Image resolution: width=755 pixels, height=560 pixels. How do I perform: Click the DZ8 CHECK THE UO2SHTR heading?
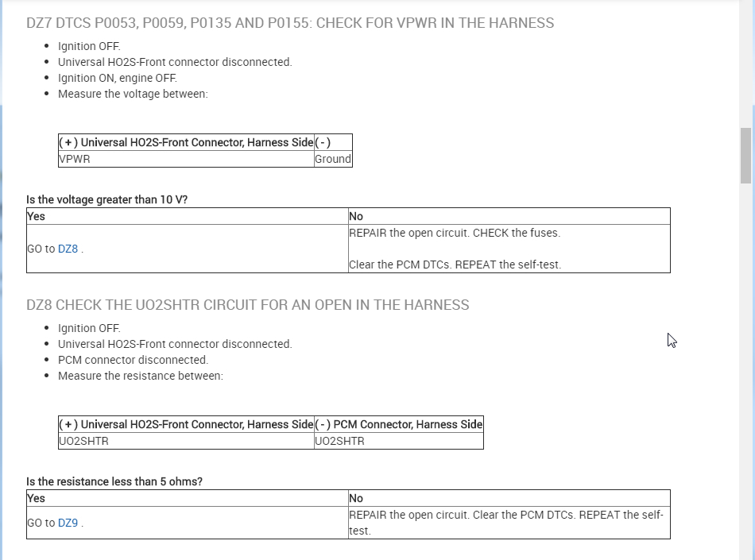pyautogui.click(x=247, y=305)
